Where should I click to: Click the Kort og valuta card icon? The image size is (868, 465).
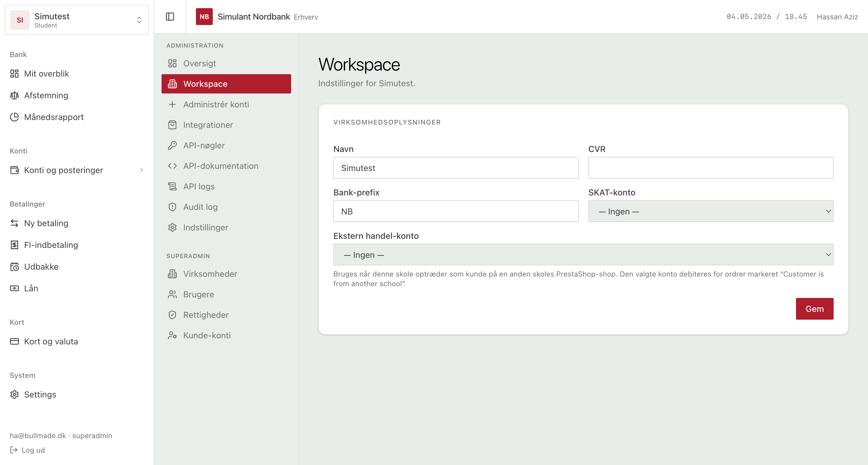(x=14, y=341)
